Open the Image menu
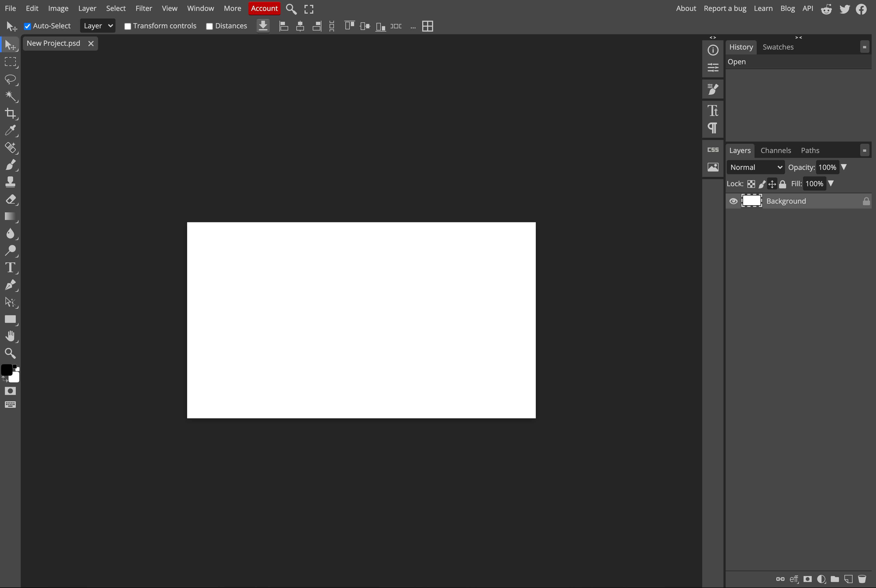The image size is (876, 588). point(58,8)
